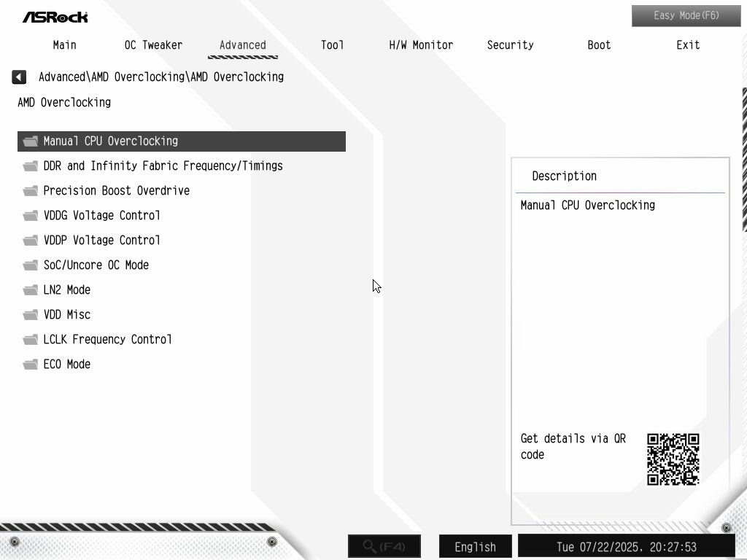Open DDR and Infinity Fabric Frequency/Timings
This screenshot has height=560, width=747.
tap(163, 166)
